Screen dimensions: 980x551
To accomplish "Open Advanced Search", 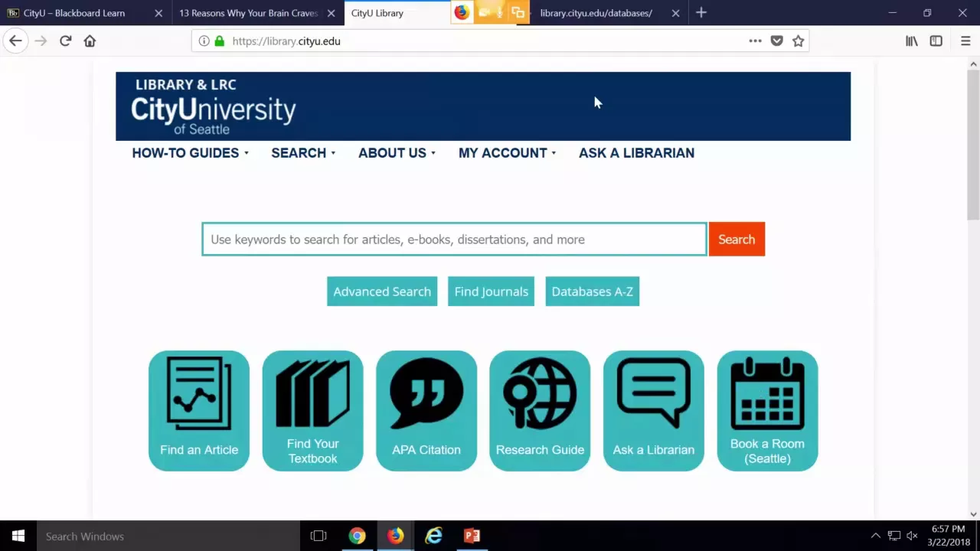I will (382, 292).
